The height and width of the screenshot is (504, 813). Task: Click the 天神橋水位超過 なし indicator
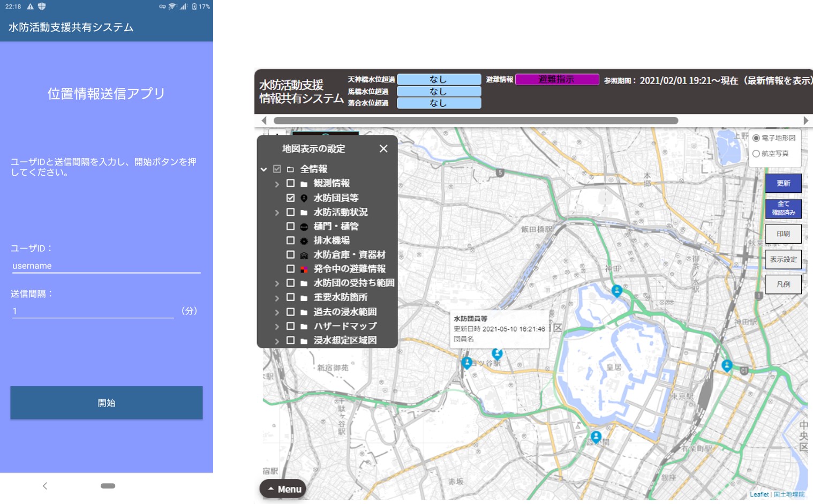[439, 79]
